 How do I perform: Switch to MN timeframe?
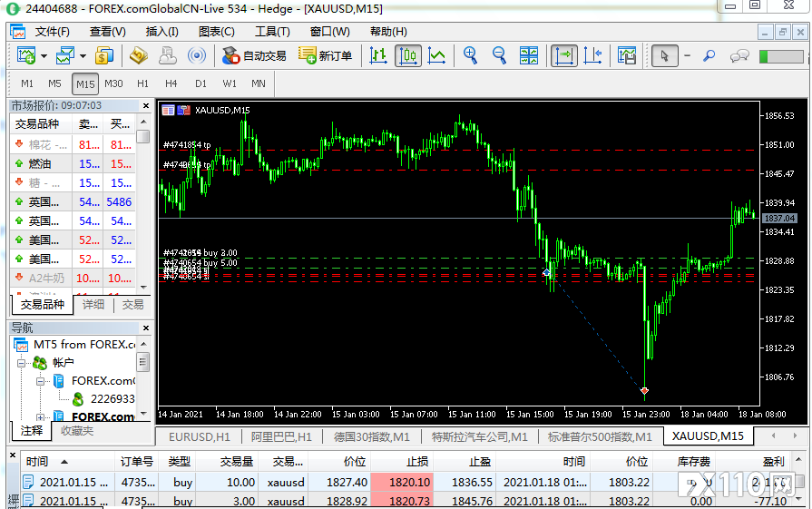click(x=259, y=83)
